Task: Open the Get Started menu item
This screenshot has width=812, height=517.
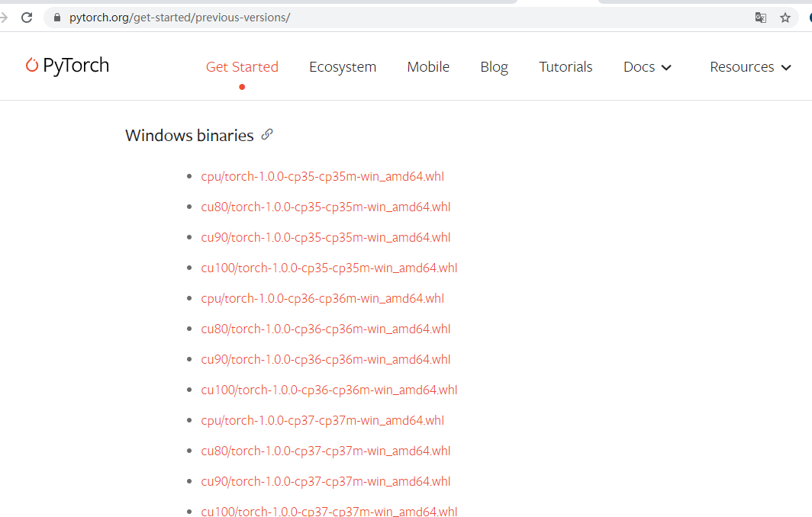Action: click(x=242, y=67)
